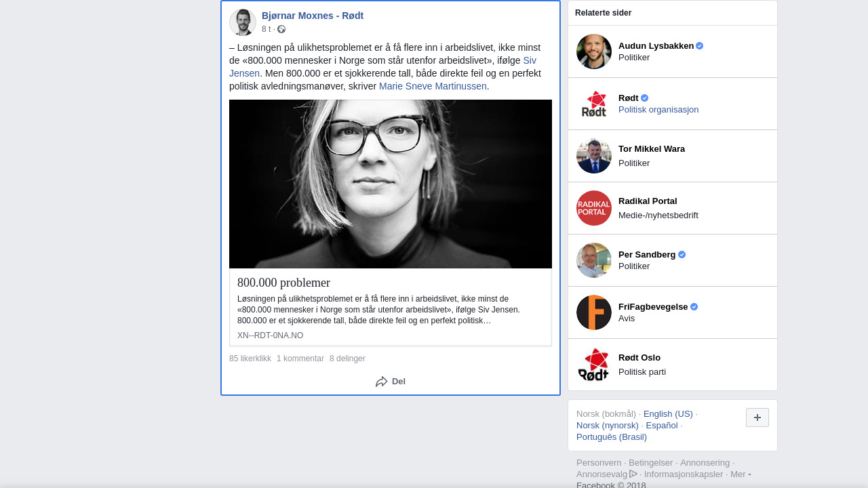The height and width of the screenshot is (488, 868).
Task: Switch language to Español
Action: click(x=662, y=426)
